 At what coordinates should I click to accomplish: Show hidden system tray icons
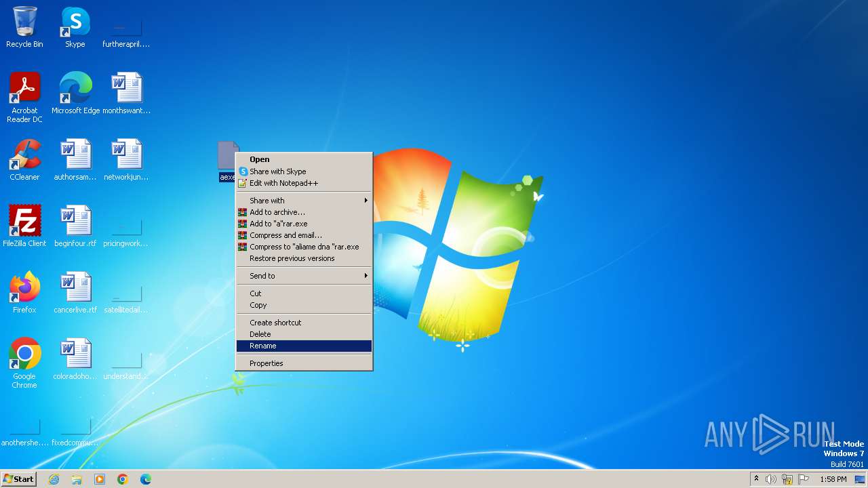click(756, 479)
